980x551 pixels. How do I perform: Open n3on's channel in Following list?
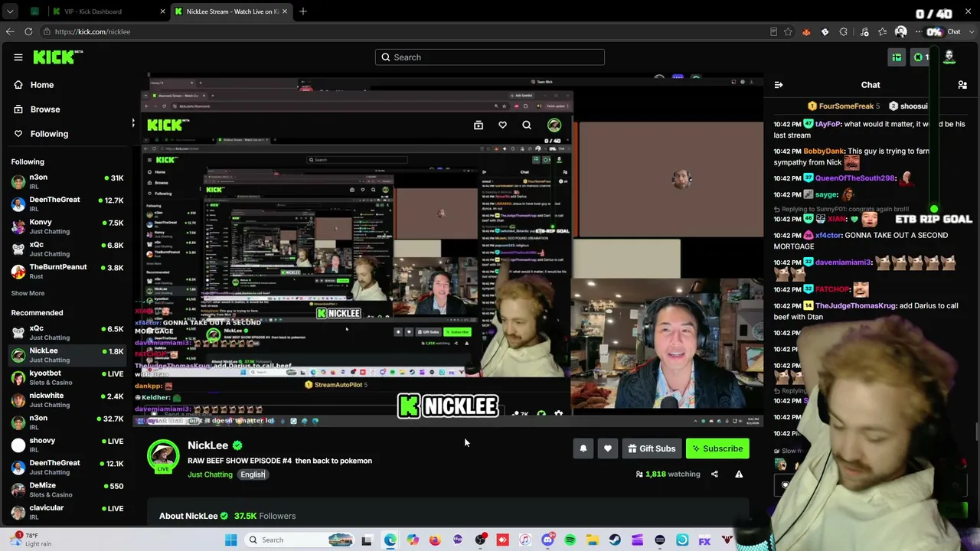[67, 181]
